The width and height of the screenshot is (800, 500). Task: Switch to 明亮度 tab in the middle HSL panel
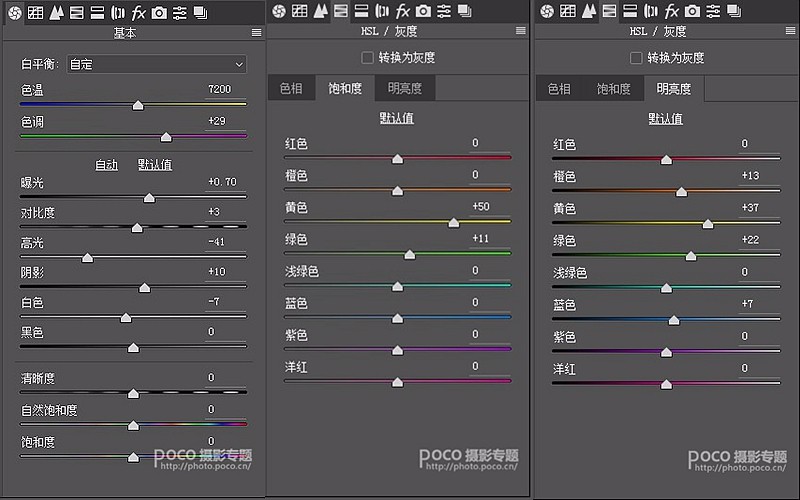coord(405,88)
